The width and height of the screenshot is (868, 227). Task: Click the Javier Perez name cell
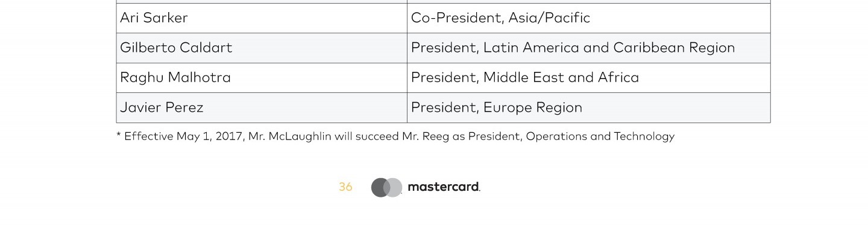(x=262, y=107)
